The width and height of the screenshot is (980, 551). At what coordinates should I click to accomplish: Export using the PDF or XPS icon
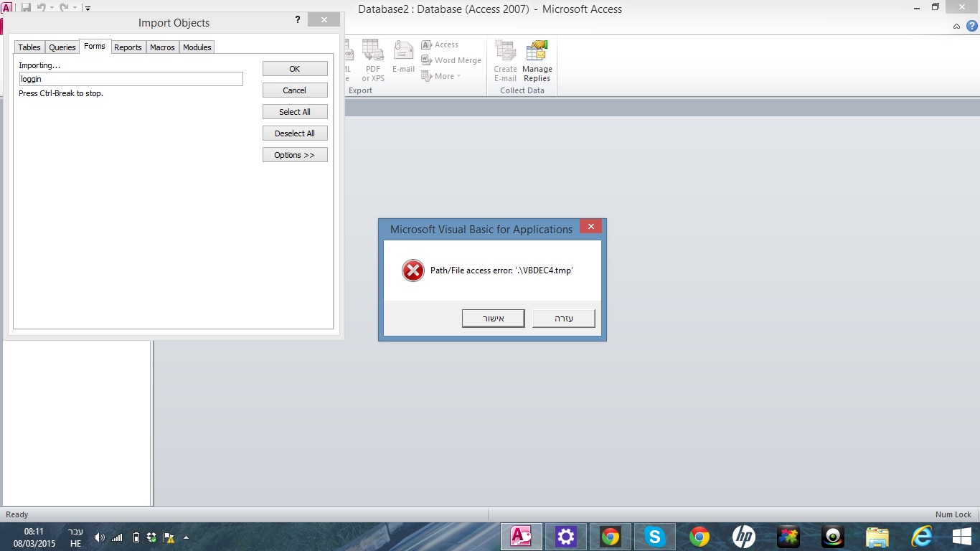click(373, 61)
